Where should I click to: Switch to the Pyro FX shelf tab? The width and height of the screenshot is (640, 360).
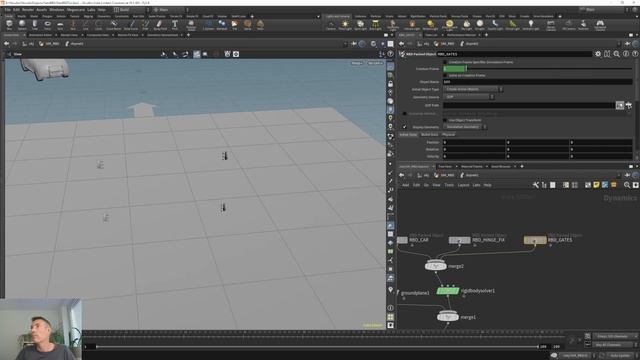pyautogui.click(x=490, y=16)
